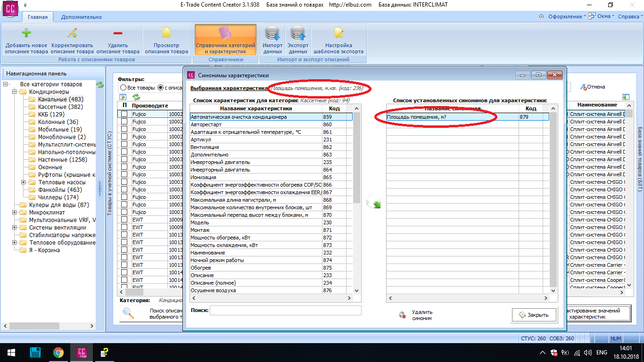Open the Справка dropdown menu
This screenshot has width=644, height=362.
630,16
